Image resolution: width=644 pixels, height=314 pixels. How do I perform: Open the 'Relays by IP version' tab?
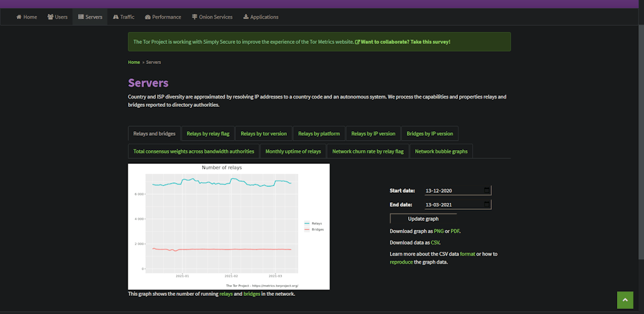374,134
